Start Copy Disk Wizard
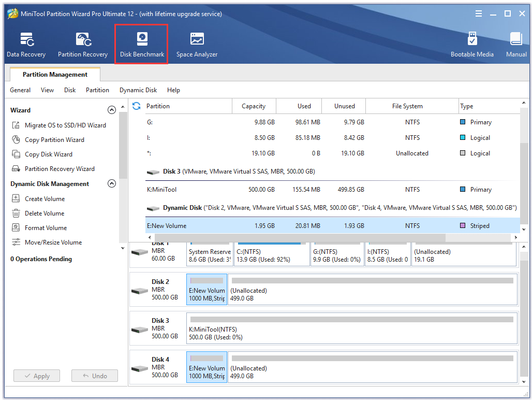532x400 pixels. pyautogui.click(x=42, y=154)
